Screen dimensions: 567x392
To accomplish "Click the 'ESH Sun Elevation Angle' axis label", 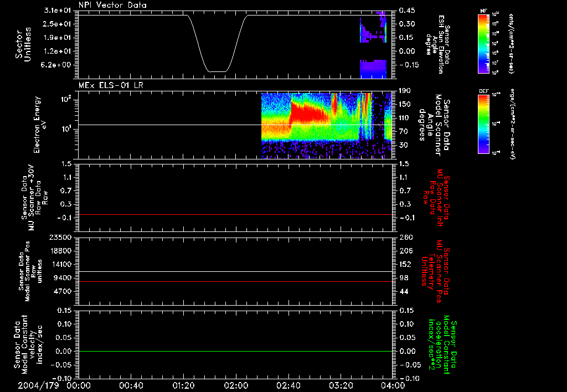I will [438, 44].
